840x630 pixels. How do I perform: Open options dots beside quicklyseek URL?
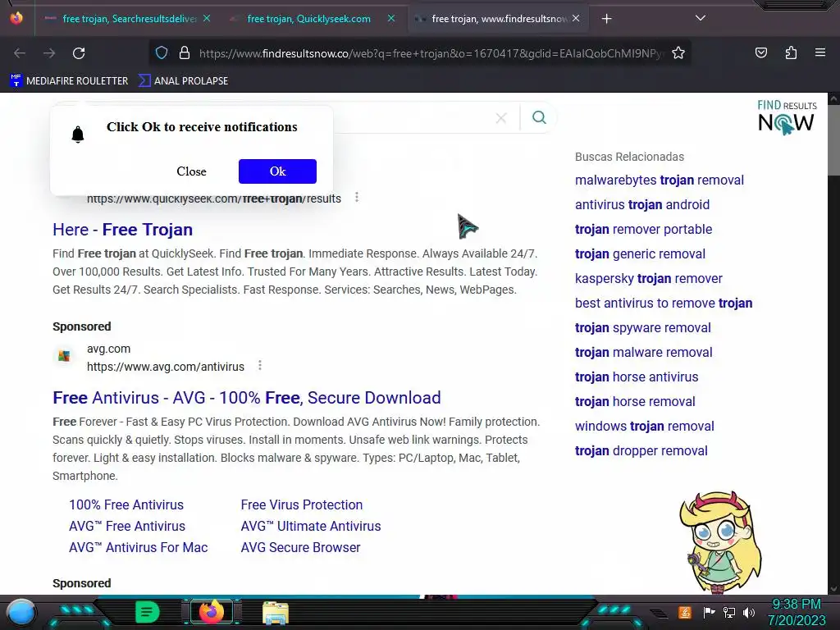point(357,197)
